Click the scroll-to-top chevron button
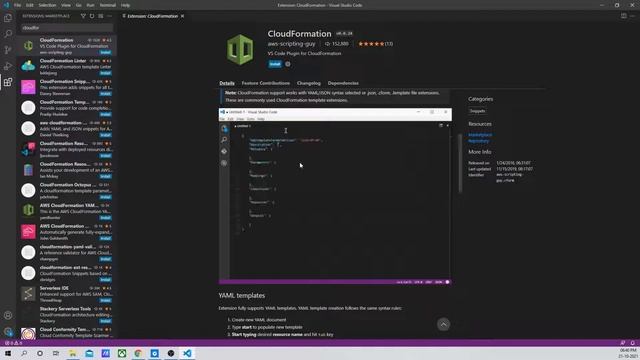The width and height of the screenshot is (640, 360). (x=443, y=324)
